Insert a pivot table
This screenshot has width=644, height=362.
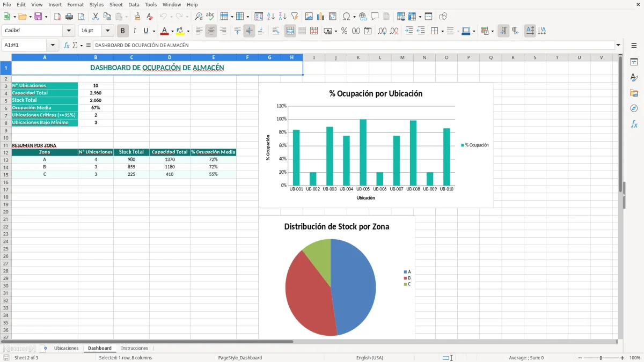pyautogui.click(x=333, y=17)
